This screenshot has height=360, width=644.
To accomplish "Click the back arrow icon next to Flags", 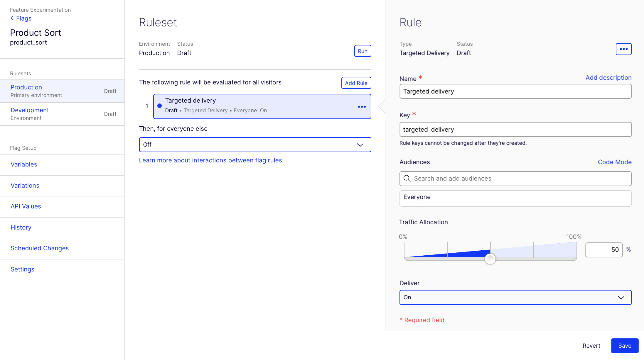I will pos(12,18).
